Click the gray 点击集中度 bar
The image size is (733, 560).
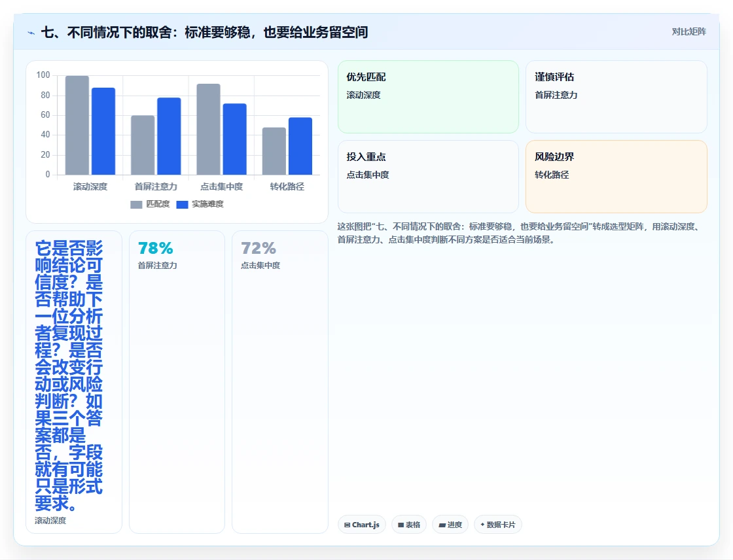click(209, 130)
